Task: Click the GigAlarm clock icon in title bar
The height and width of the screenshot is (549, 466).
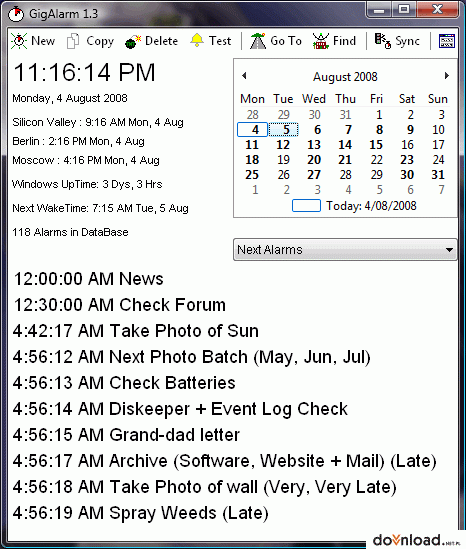Action: (x=16, y=14)
